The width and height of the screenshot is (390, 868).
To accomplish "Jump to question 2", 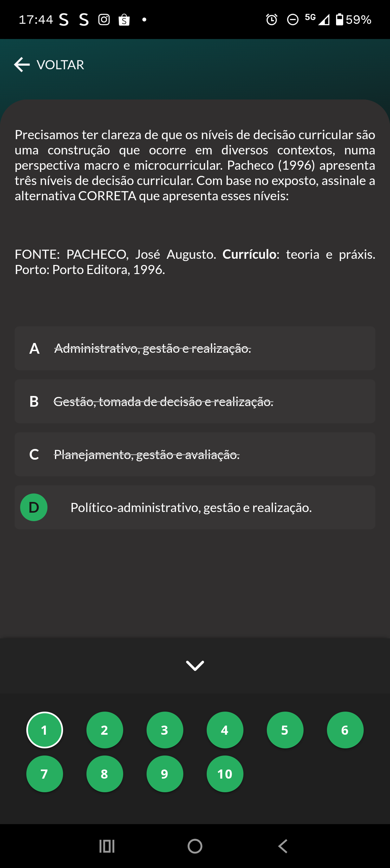I will point(104,730).
